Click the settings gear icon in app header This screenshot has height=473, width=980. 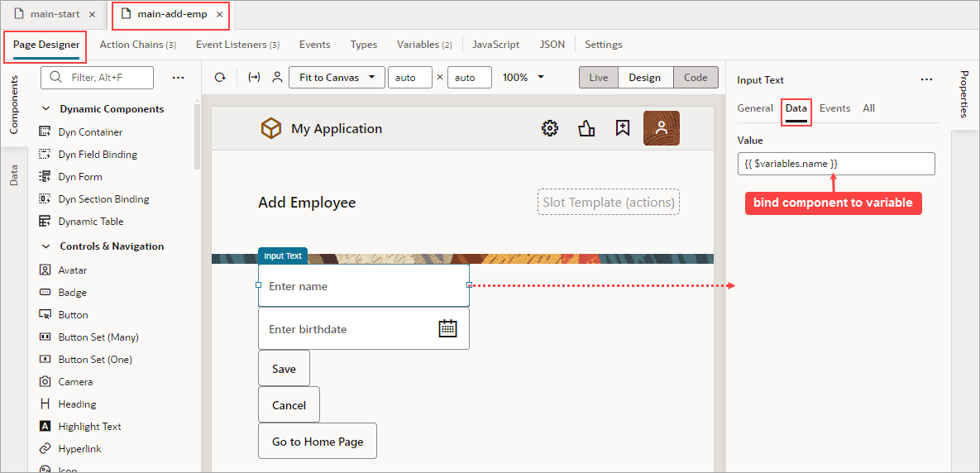pos(549,129)
